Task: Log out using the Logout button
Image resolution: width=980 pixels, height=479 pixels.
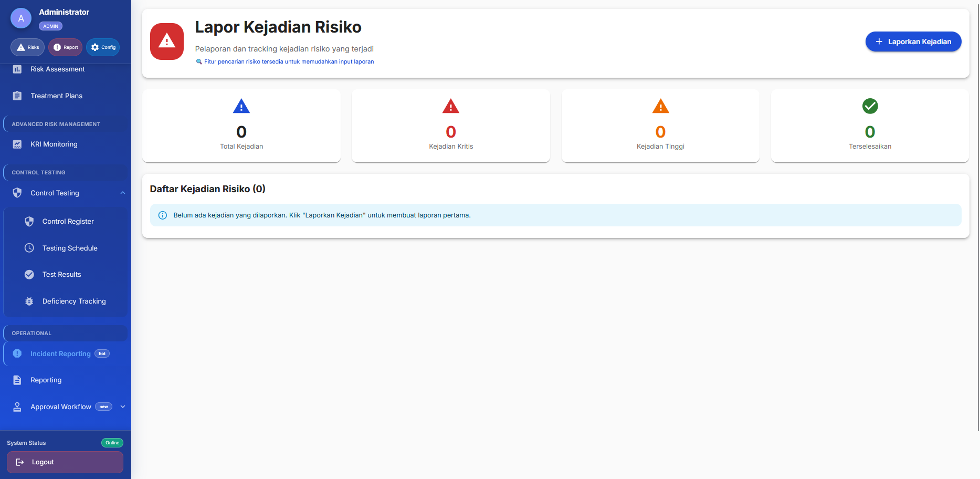Action: tap(65, 462)
